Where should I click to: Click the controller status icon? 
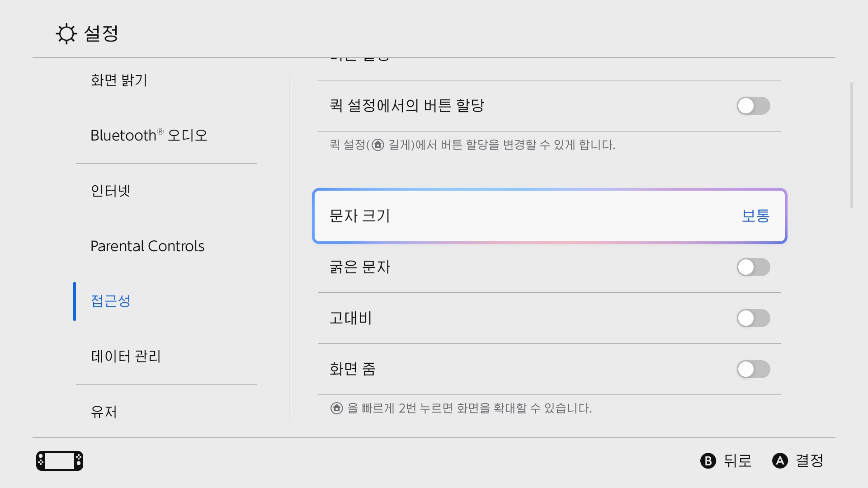[x=59, y=460]
